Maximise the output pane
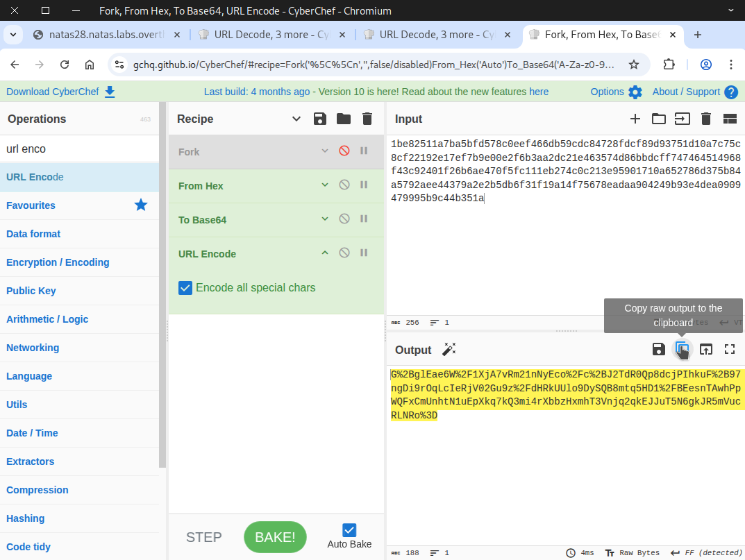 pyautogui.click(x=730, y=350)
